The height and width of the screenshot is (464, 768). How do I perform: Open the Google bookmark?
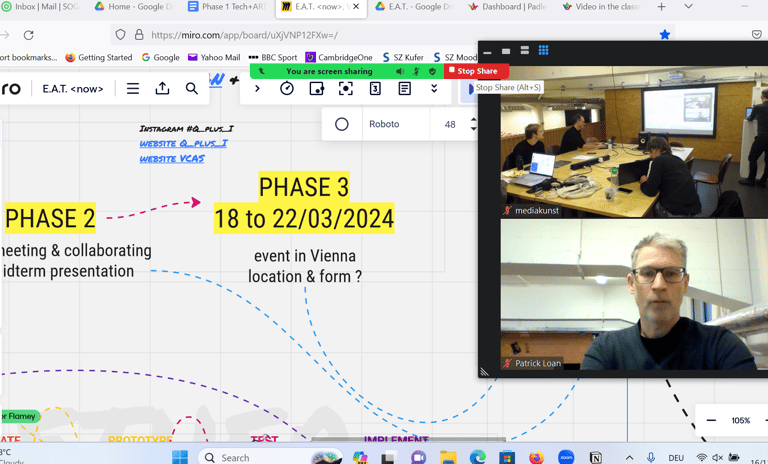point(160,57)
